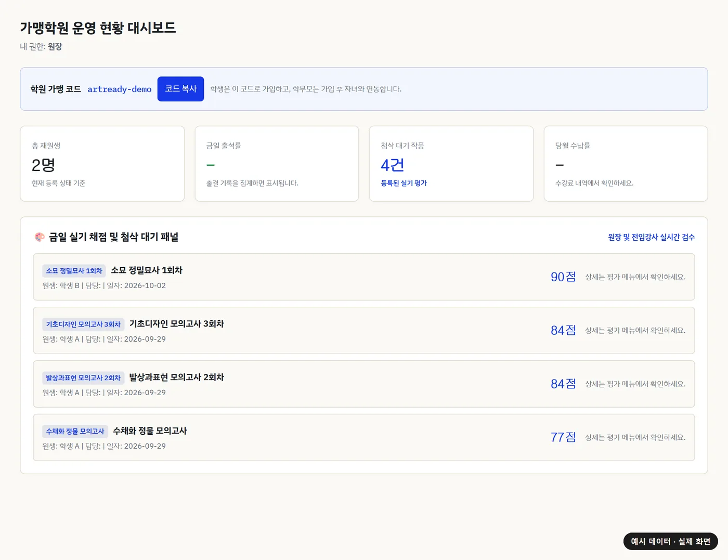Click the 2명 student count value

point(43,165)
